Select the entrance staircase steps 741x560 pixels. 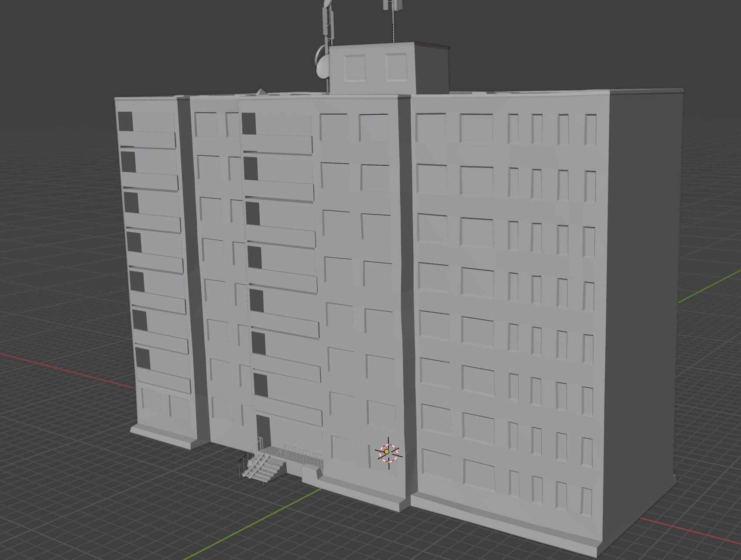264,467
